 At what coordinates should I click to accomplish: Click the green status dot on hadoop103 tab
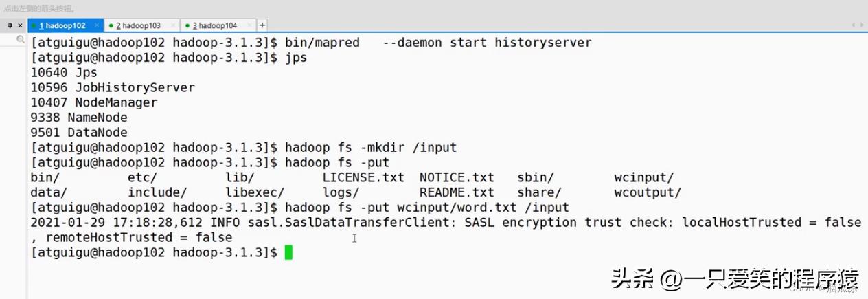111,26
